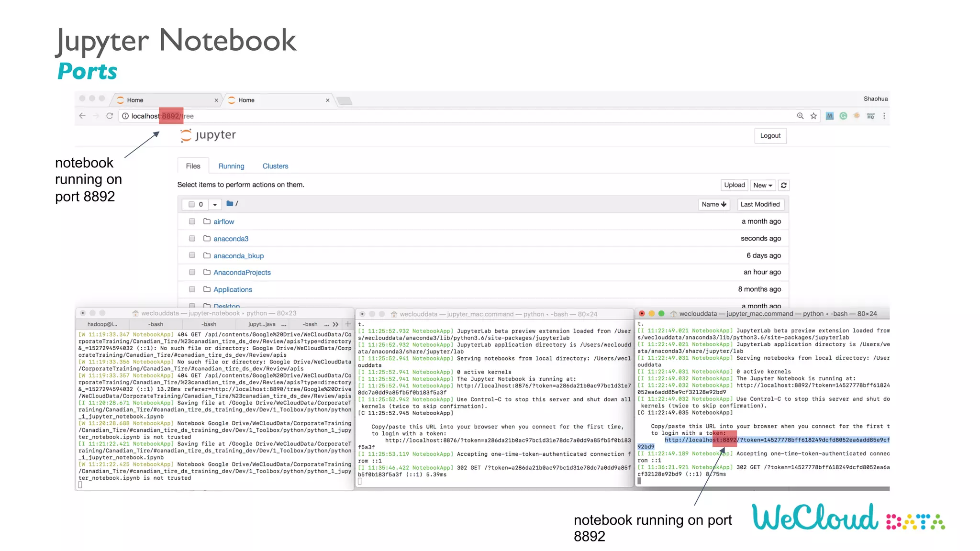This screenshot has height=551, width=980.
Task: Open the orange sun-shaped extension icon
Action: coord(857,116)
